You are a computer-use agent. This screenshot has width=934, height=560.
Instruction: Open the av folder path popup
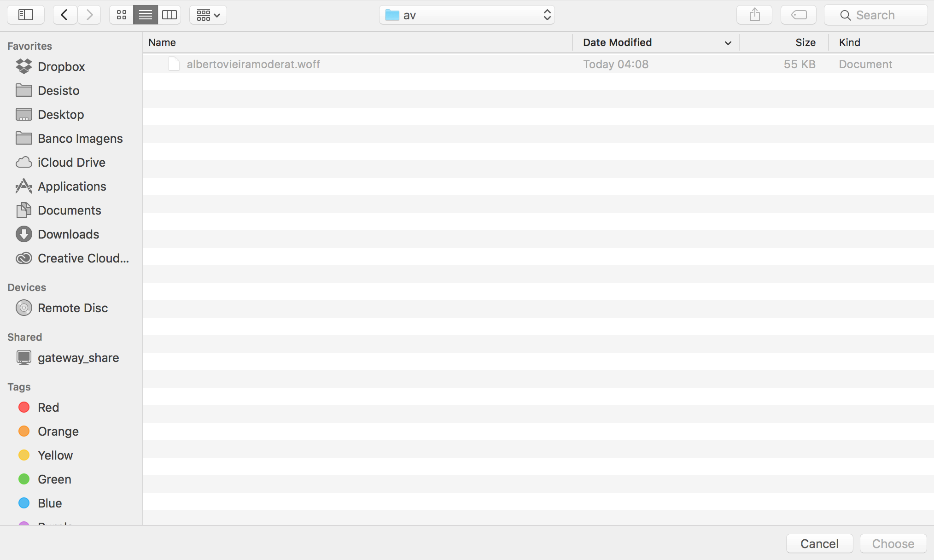[x=467, y=15]
